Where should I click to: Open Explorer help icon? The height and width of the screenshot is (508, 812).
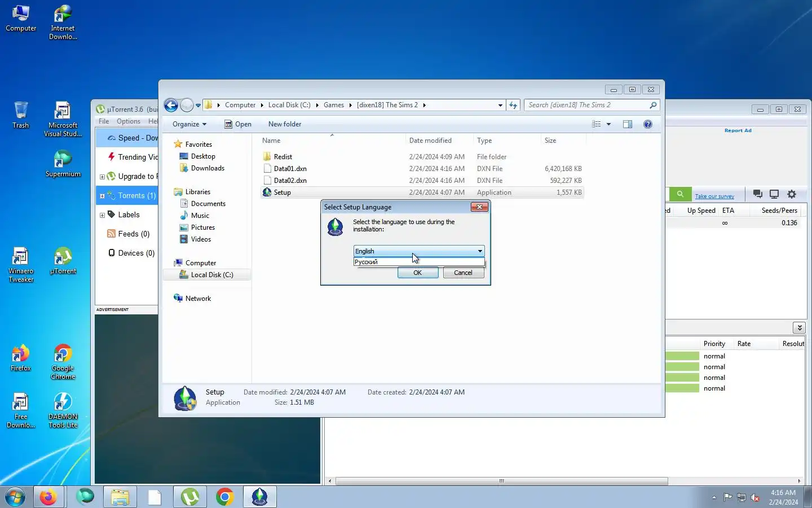tap(648, 124)
